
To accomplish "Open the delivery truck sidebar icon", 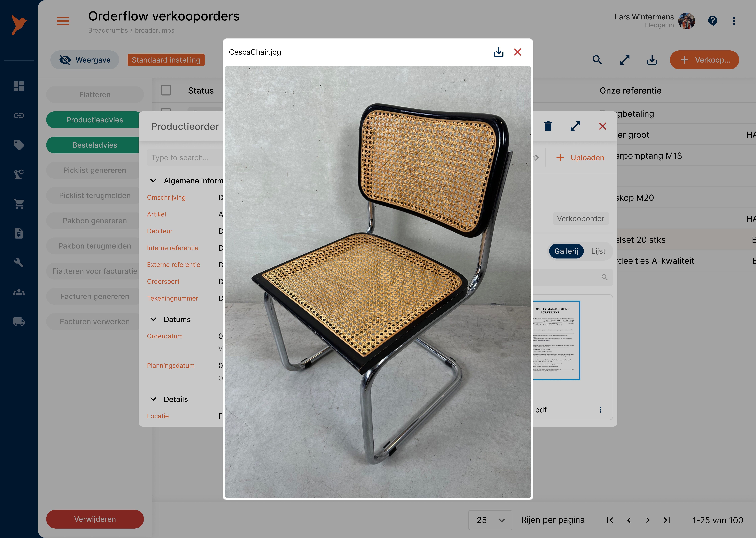I will click(x=19, y=321).
